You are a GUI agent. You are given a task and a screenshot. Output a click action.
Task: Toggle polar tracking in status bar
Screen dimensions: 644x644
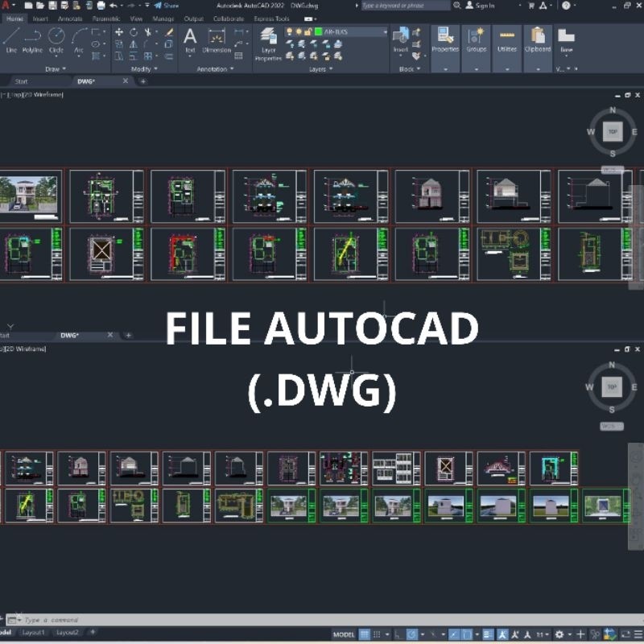(x=412, y=634)
